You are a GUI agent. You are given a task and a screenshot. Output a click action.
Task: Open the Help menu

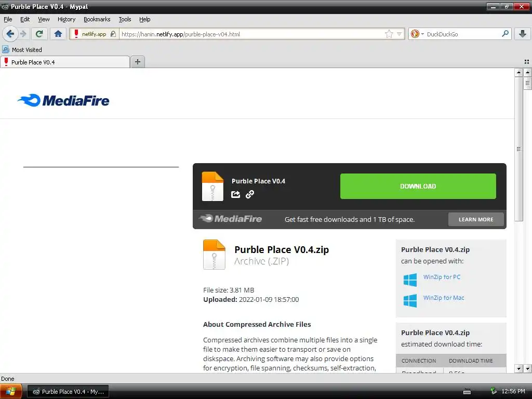[144, 19]
